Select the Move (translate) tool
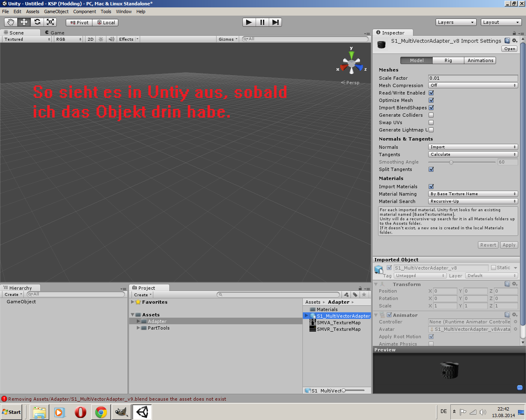526x420 pixels. 24,22
